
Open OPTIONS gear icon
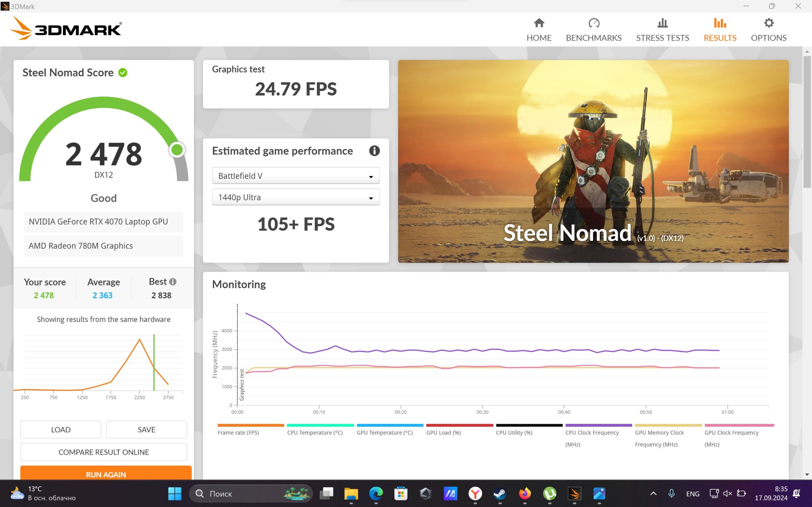769,23
